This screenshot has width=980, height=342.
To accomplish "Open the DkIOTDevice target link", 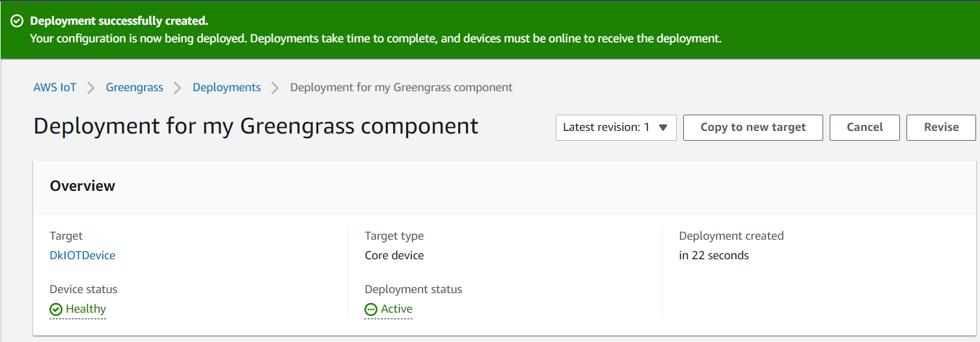I will 83,255.
